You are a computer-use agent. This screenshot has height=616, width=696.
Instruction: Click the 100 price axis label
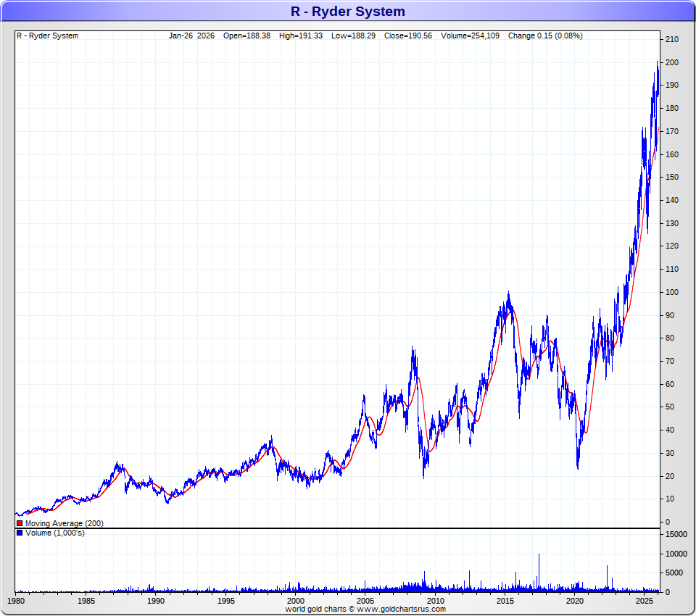pos(672,292)
